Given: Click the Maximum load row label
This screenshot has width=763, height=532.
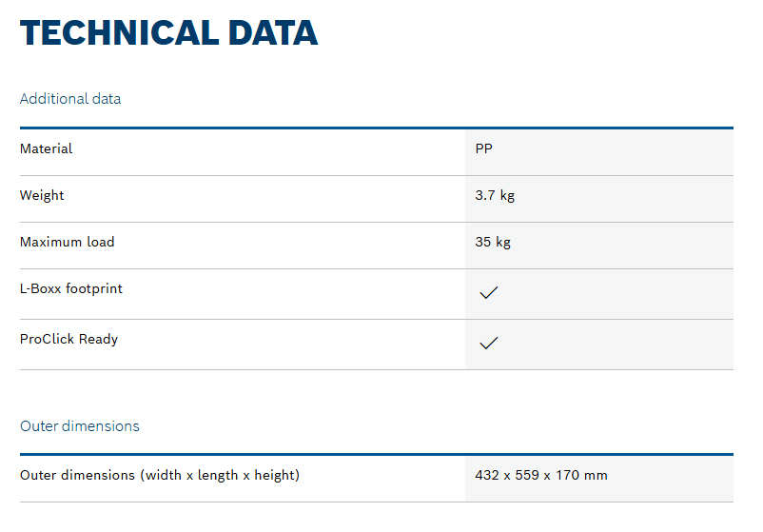Looking at the screenshot, I should pyautogui.click(x=67, y=242).
